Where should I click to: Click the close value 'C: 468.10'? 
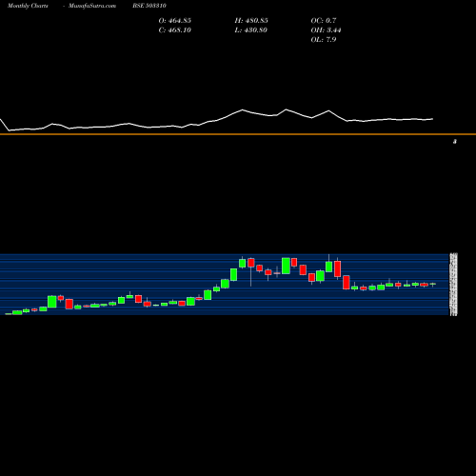pos(175,30)
